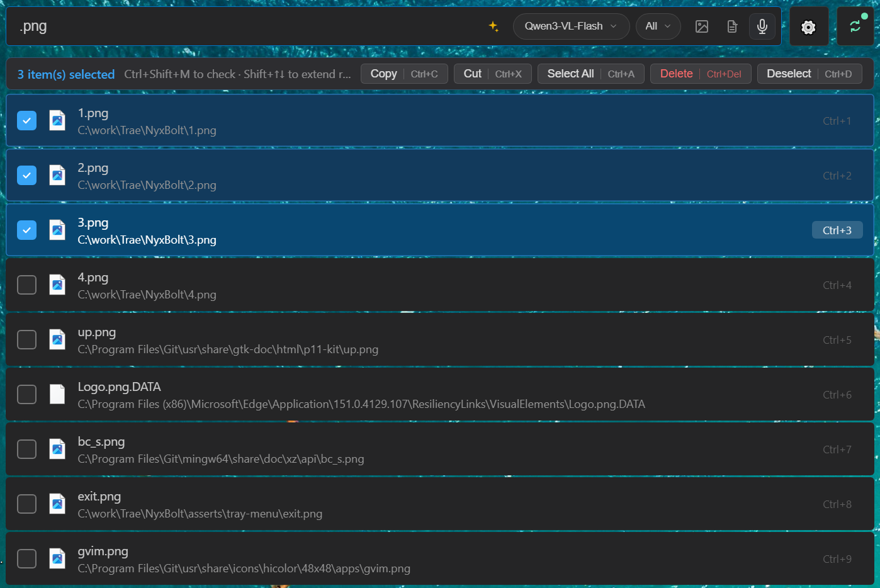Click the document search icon button
The height and width of the screenshot is (588, 880).
tap(732, 26)
